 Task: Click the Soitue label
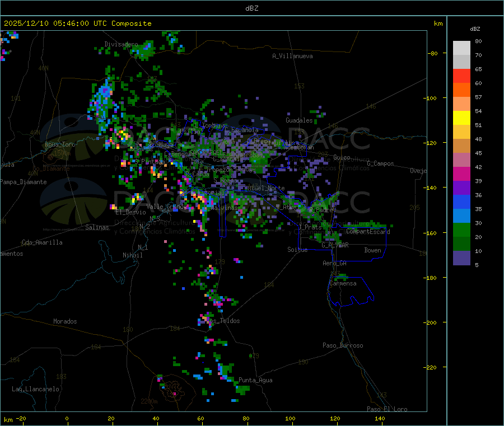(x=297, y=250)
